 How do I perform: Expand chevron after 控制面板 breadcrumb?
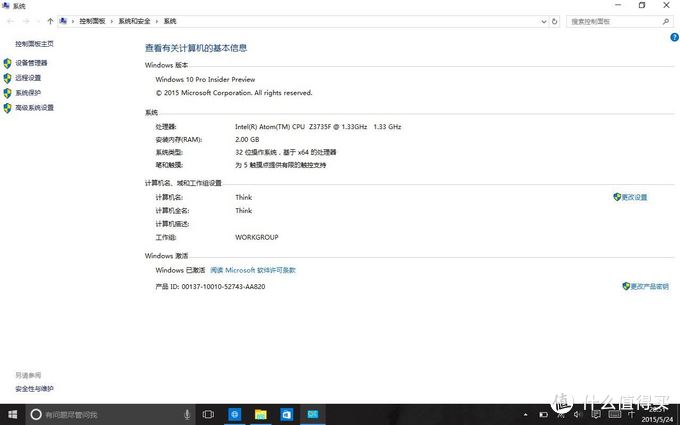112,21
